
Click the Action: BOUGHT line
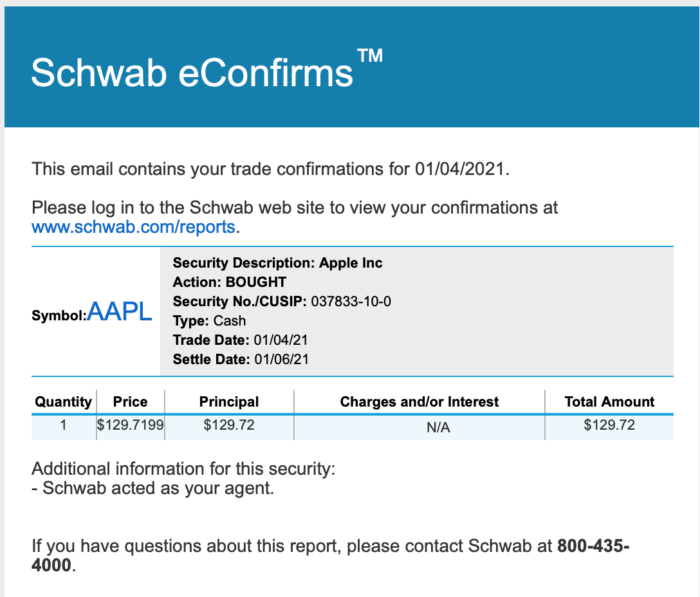click(x=230, y=282)
